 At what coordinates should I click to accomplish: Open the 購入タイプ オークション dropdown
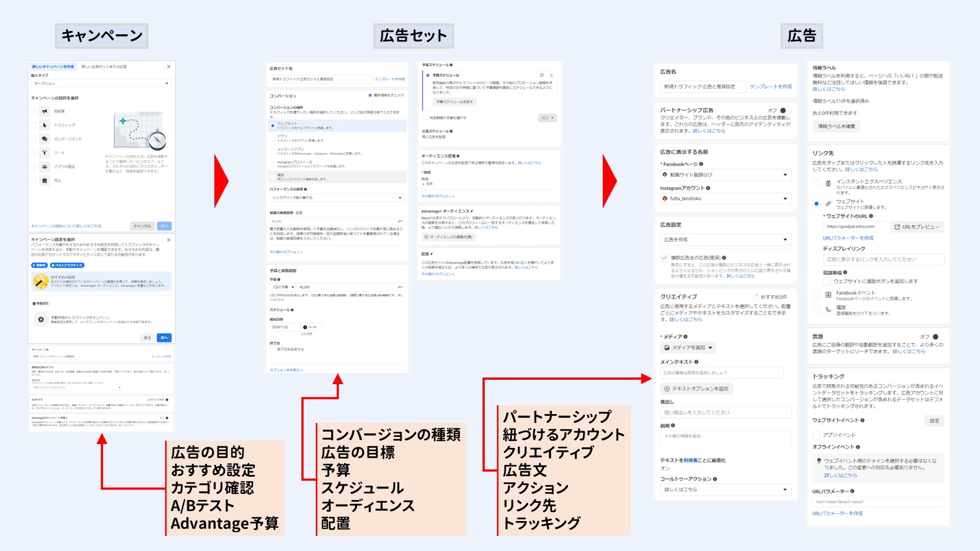101,84
